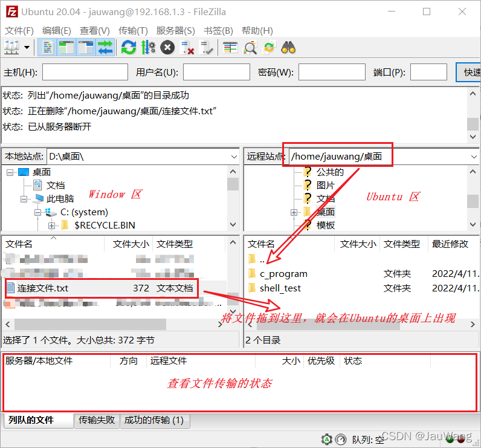Select 文档 in local tree
The height and width of the screenshot is (448, 481).
click(56, 186)
